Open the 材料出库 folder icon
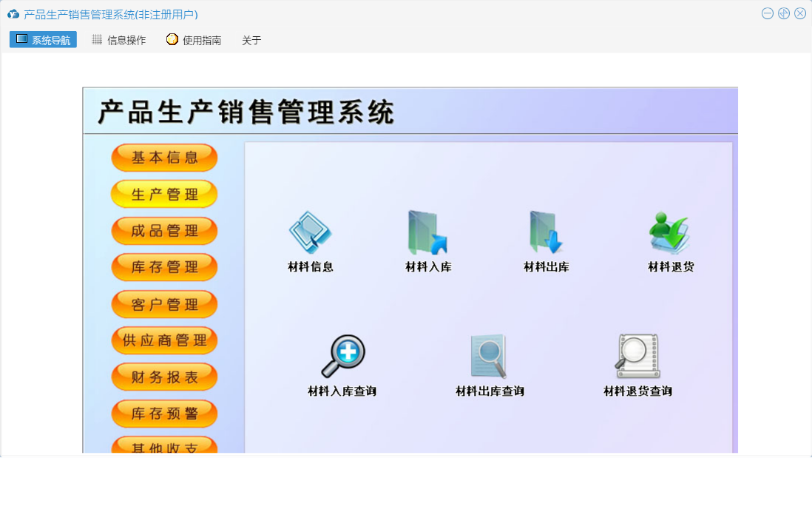812x532 pixels. 547,234
